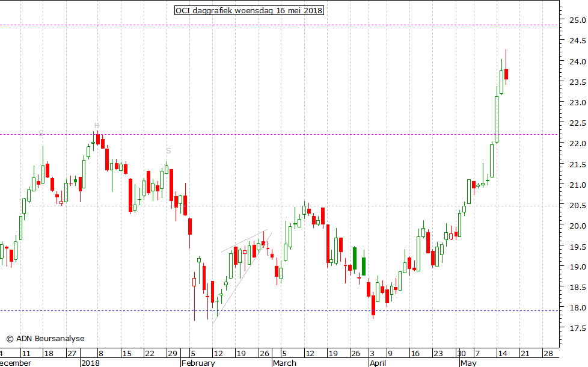Click date label '27' in December
This screenshot has height=367, width=588.
tap(72, 354)
